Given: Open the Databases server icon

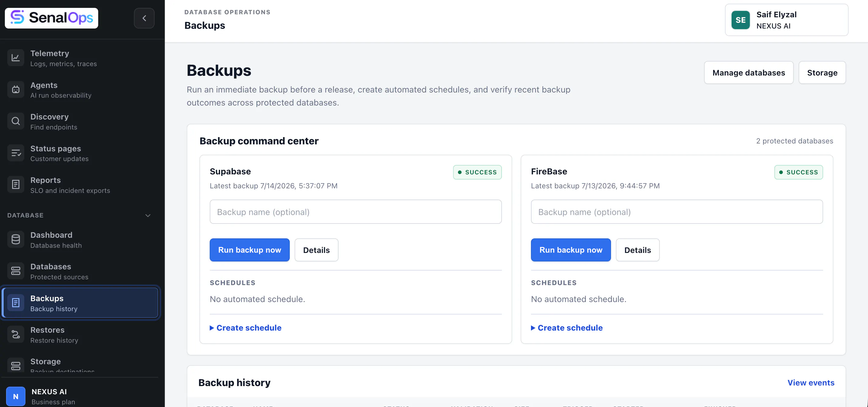Looking at the screenshot, I should click(15, 271).
